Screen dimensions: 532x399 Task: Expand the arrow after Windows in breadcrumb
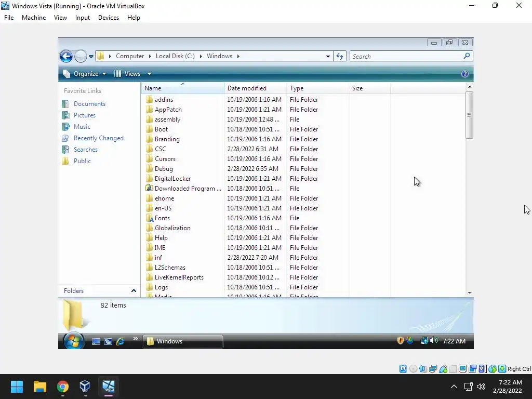(x=238, y=56)
